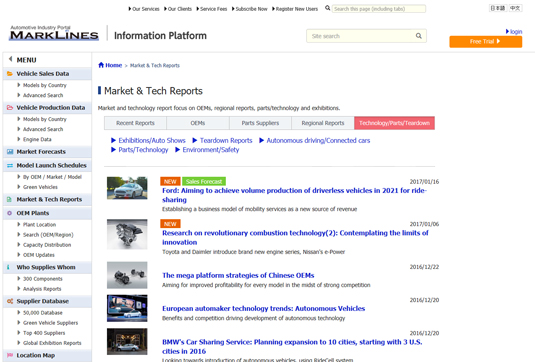Image resolution: width=535 pixels, height=362 pixels.
Task: Click the Ford report car thumbnail
Action: click(127, 188)
